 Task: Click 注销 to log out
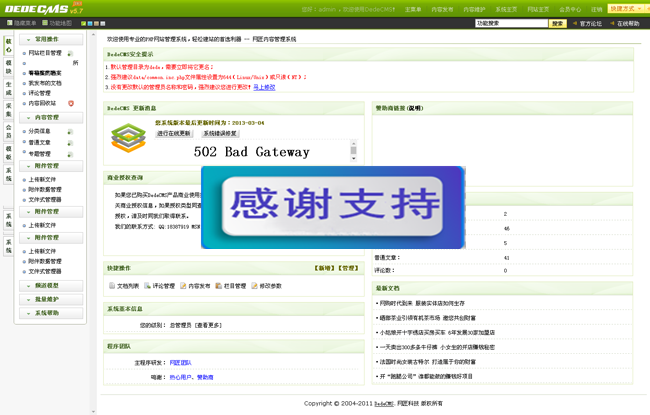597,9
